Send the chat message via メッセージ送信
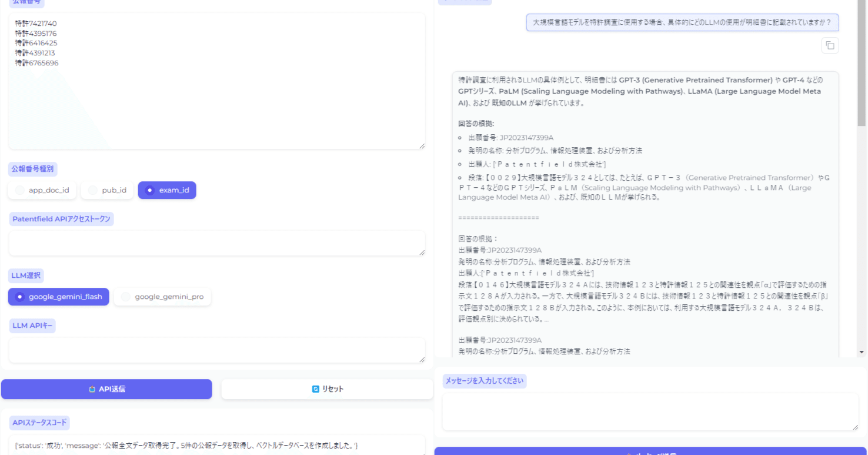Screen dimensions: 868x455 [651, 452]
